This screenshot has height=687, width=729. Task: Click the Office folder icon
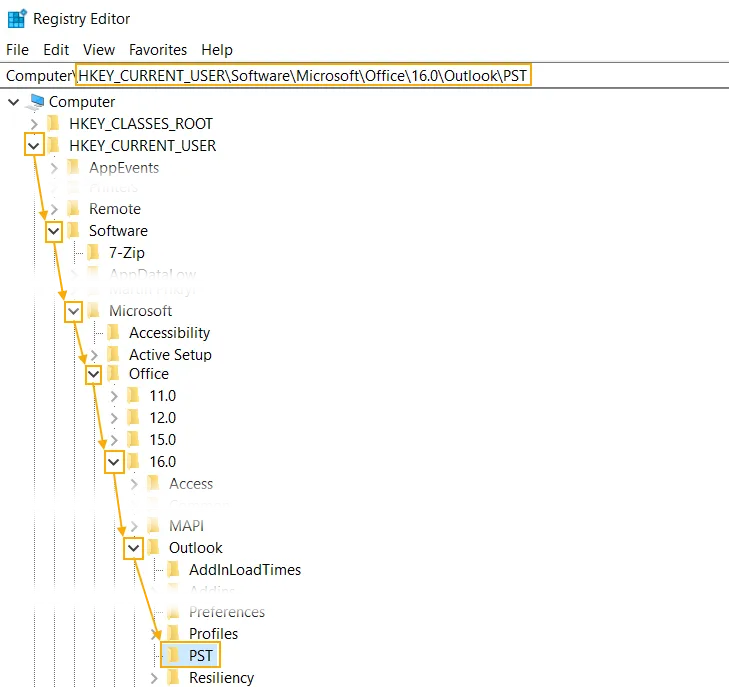(113, 374)
